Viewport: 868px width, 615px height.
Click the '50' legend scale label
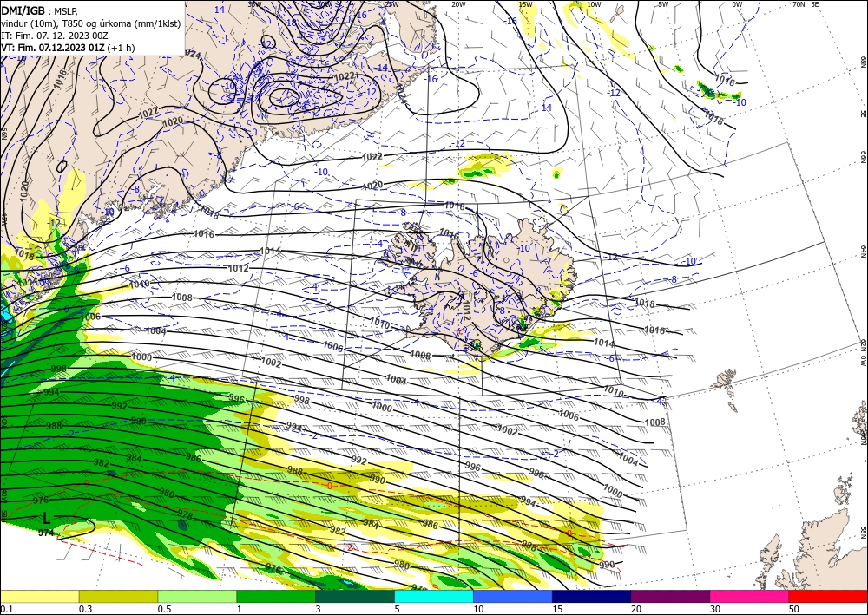[x=794, y=609]
